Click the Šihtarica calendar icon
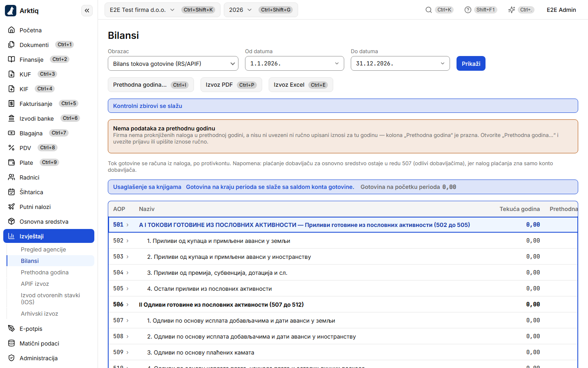Image resolution: width=588 pixels, height=368 pixels. [x=11, y=192]
